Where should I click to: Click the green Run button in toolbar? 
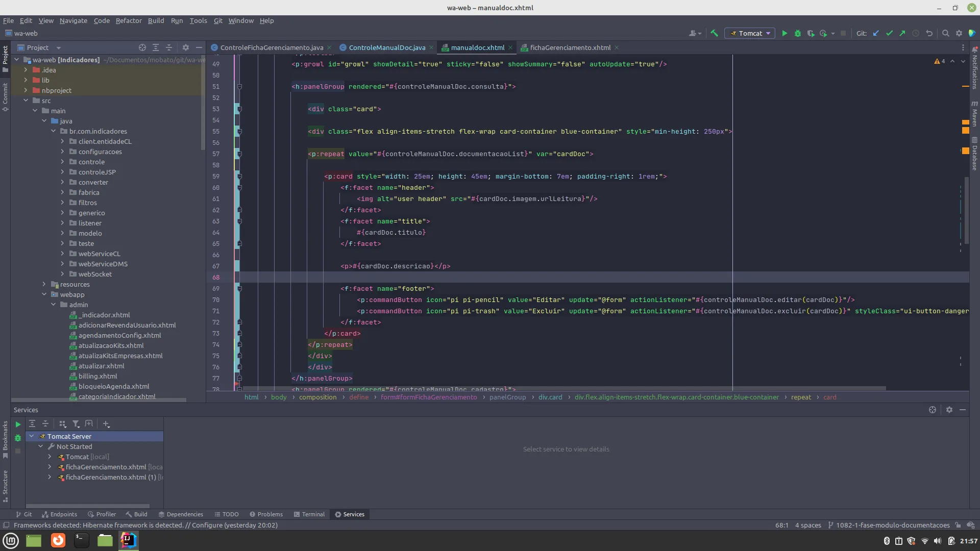[785, 34]
